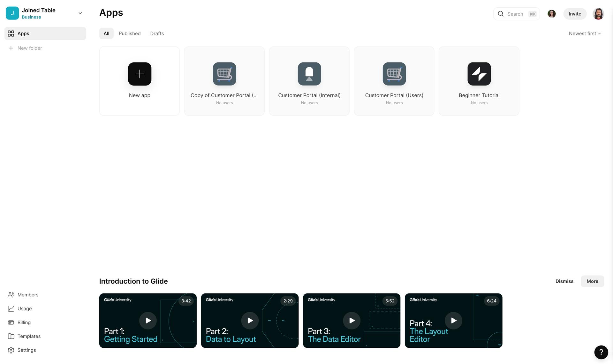This screenshot has width=613, height=364.
Task: Open Settings via gear icon
Action: point(11,350)
